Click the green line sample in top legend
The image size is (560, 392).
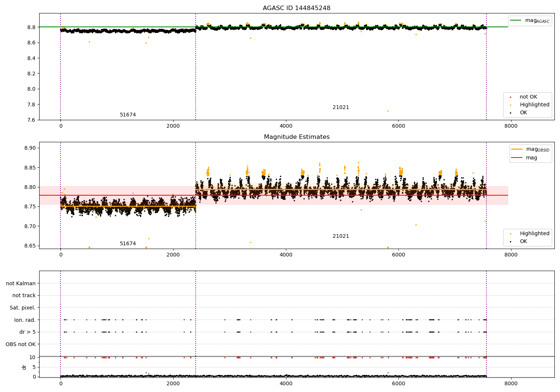coord(516,21)
